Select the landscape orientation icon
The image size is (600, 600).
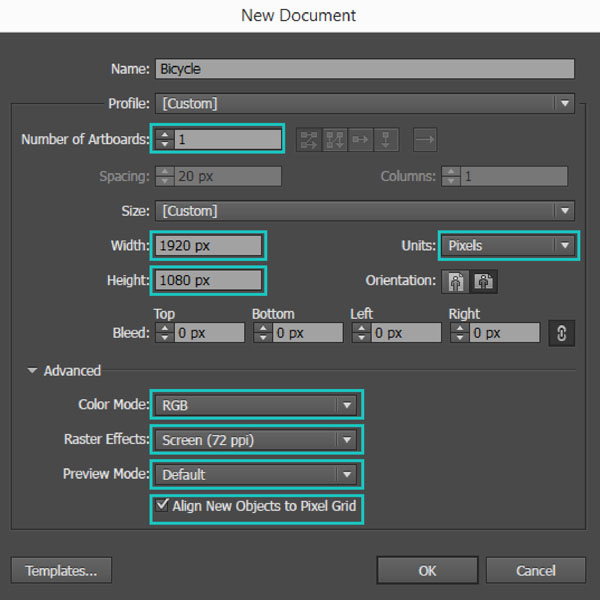coord(483,281)
